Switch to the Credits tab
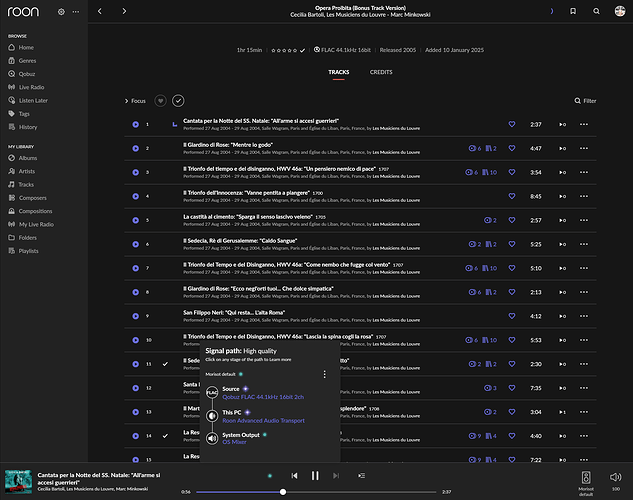The height and width of the screenshot is (500, 633). tap(381, 72)
